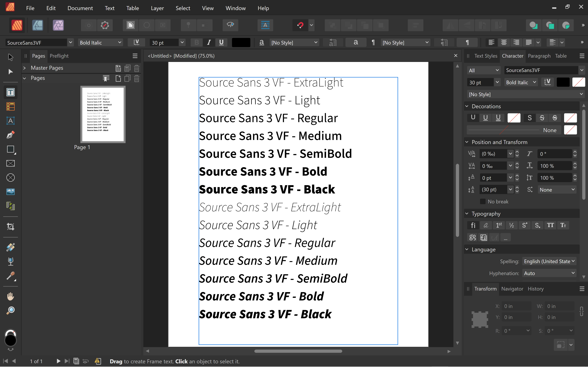
Task: Select the Page 1 thumbnail
Action: pyautogui.click(x=103, y=114)
